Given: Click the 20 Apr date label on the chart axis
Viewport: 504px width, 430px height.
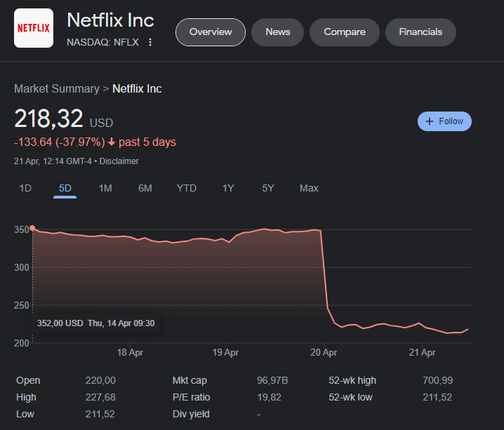Looking at the screenshot, I should coord(324,353).
